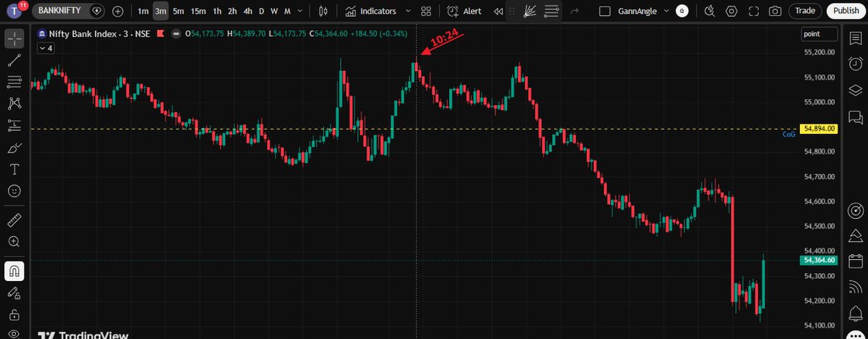This screenshot has width=868, height=339.
Task: Click the 54,894.00 CoG price label
Action: point(818,129)
